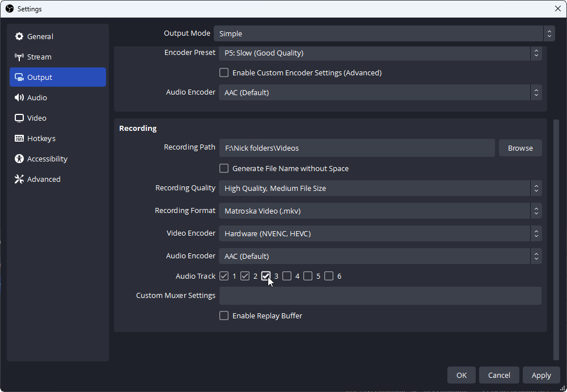Click the Advanced tools icon
Screen dimensions: 567x392
tap(19, 180)
